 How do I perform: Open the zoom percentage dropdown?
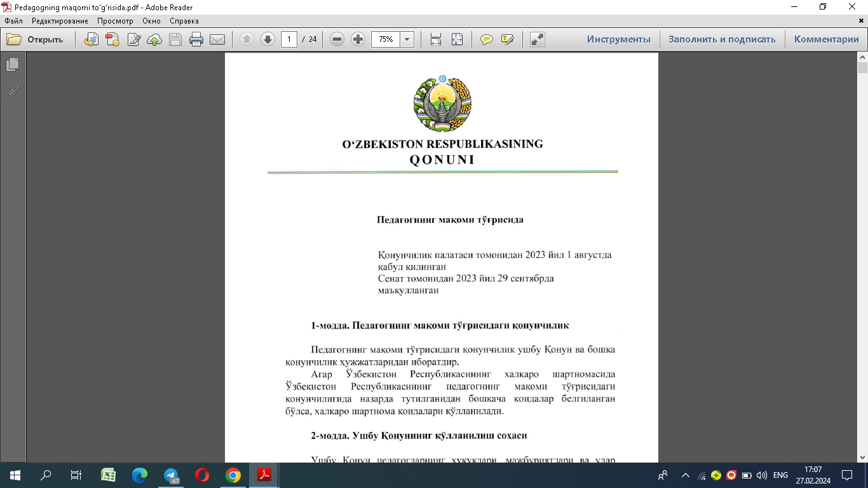pos(407,39)
